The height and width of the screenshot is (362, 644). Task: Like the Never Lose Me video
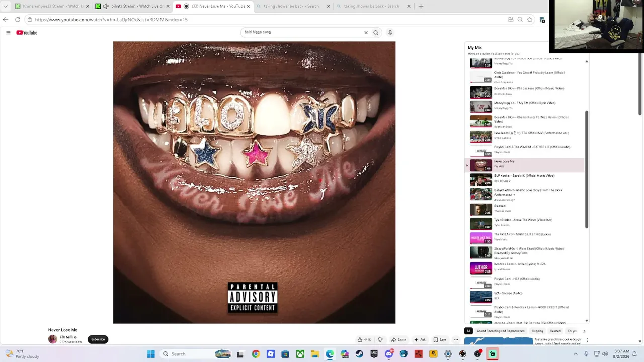(x=364, y=340)
